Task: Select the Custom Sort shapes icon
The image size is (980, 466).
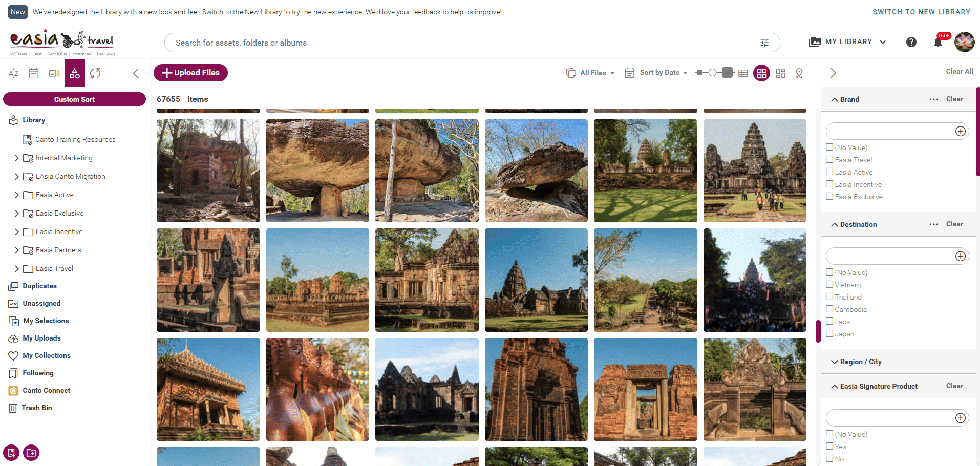Action: (75, 73)
